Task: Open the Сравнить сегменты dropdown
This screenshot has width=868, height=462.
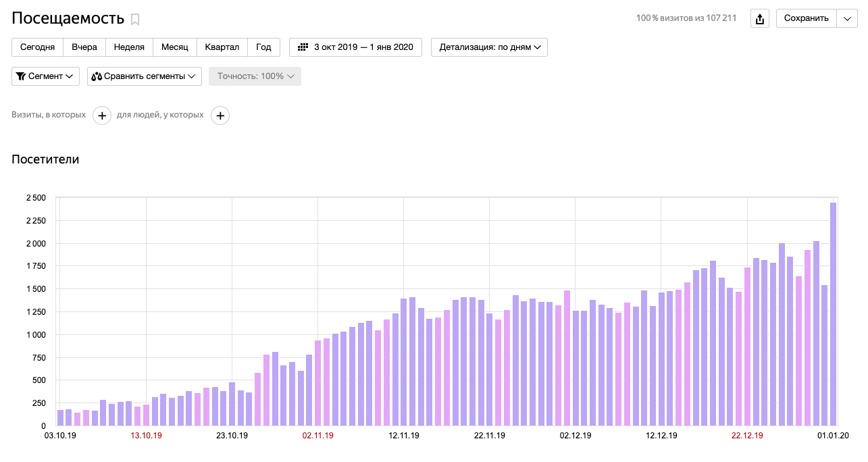Action: pos(145,76)
